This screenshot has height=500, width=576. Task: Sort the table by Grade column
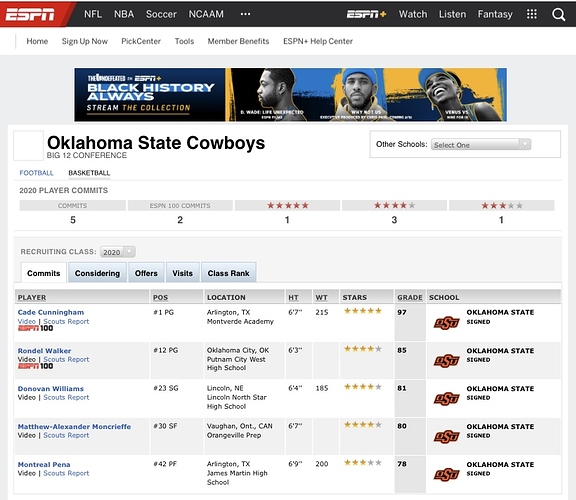coord(410,297)
